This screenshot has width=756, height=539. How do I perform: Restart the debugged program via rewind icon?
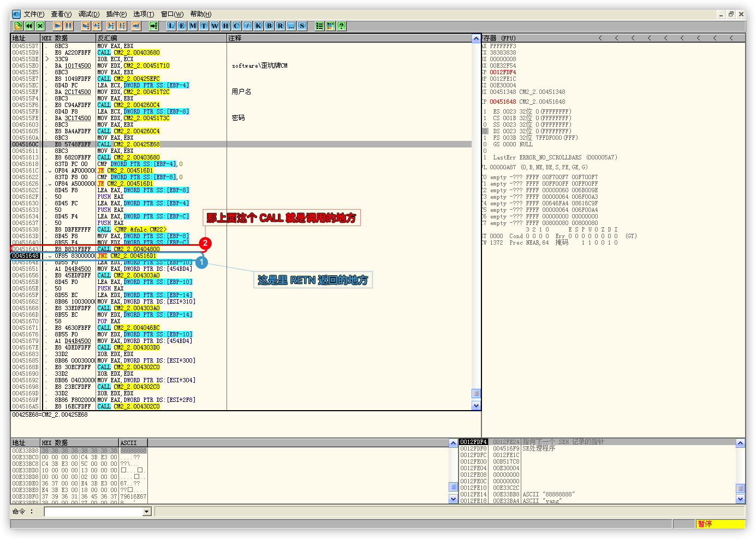click(29, 26)
